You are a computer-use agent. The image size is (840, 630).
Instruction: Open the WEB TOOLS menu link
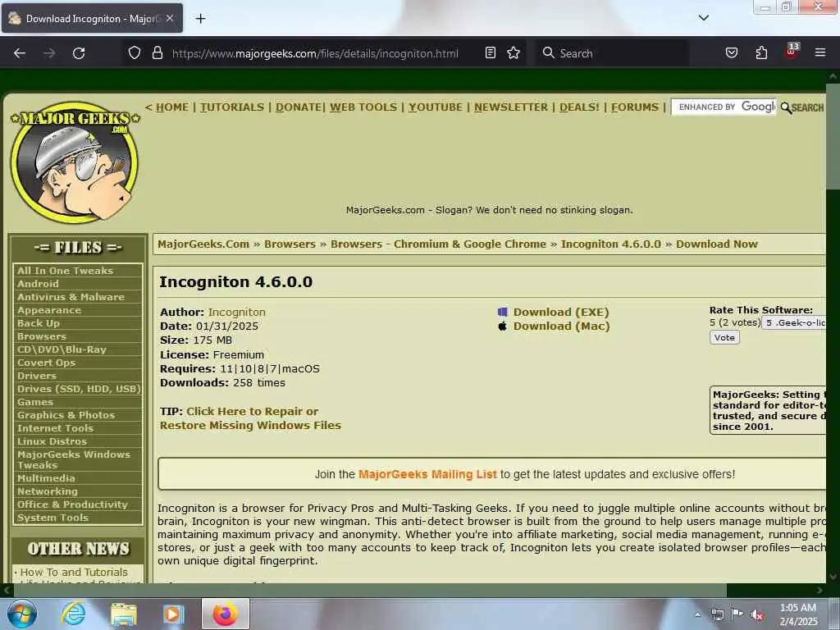click(363, 107)
